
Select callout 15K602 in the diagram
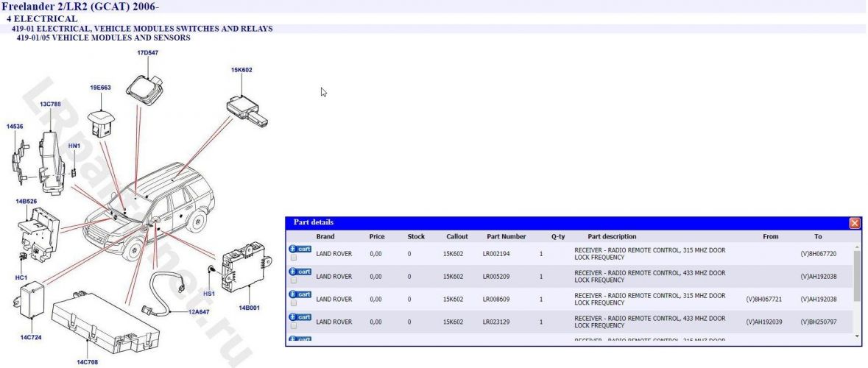point(242,70)
